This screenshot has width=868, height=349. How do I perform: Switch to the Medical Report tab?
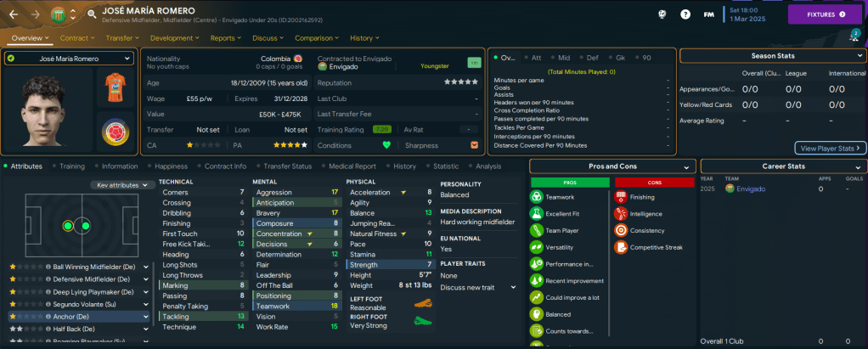coord(352,166)
